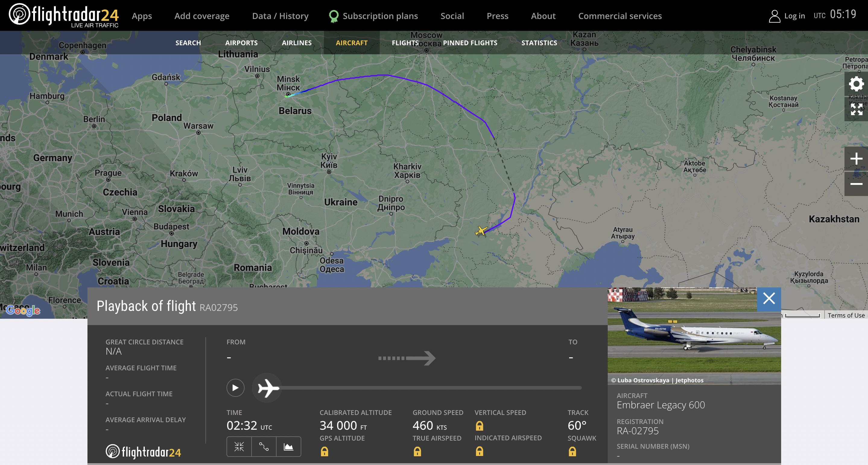Open the Social menu
The image size is (868, 465).
(x=452, y=16)
